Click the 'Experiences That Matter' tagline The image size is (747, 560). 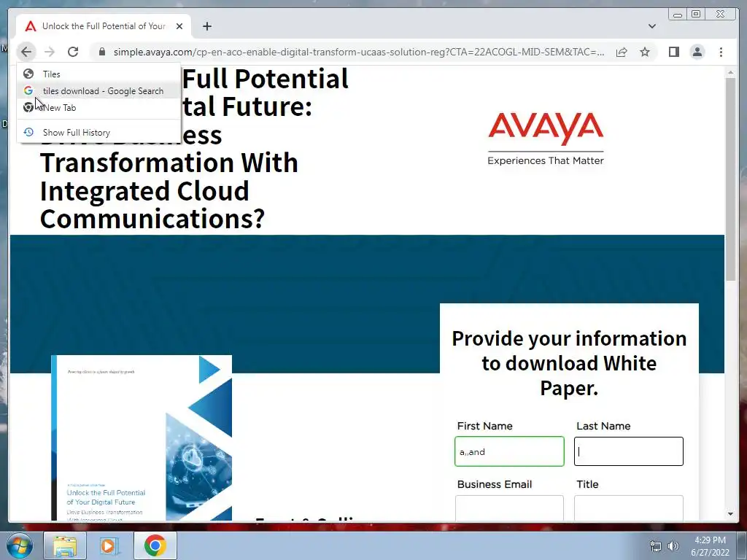(546, 160)
